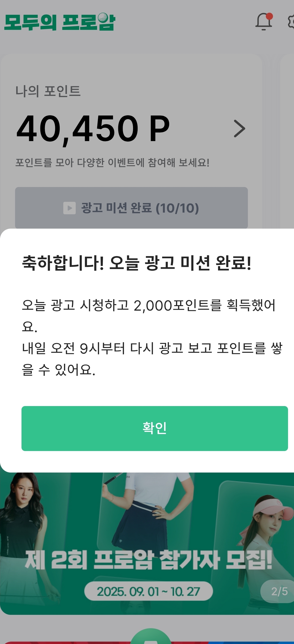Select the 나의 포인트 heading

coord(48,91)
